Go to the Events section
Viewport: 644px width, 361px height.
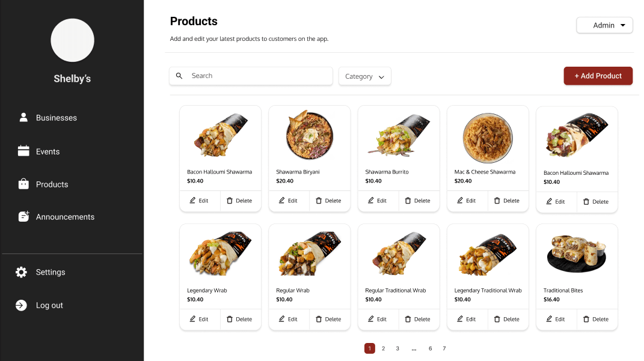[48, 151]
